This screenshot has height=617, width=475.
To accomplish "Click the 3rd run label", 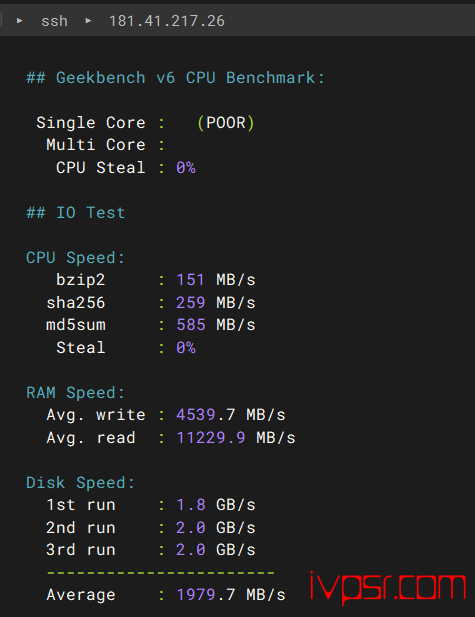I will 81,550.
